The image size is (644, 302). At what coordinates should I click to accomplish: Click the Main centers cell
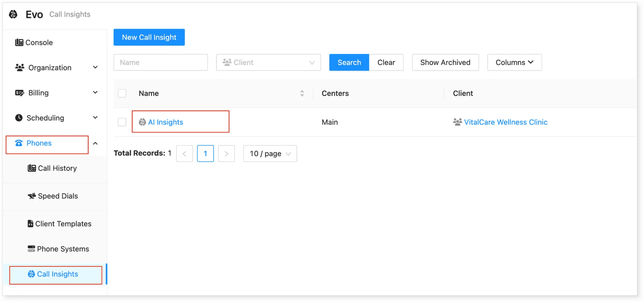point(330,122)
